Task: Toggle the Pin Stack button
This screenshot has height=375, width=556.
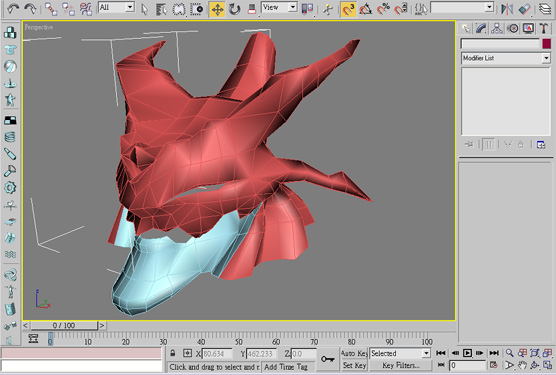Action: [469, 145]
